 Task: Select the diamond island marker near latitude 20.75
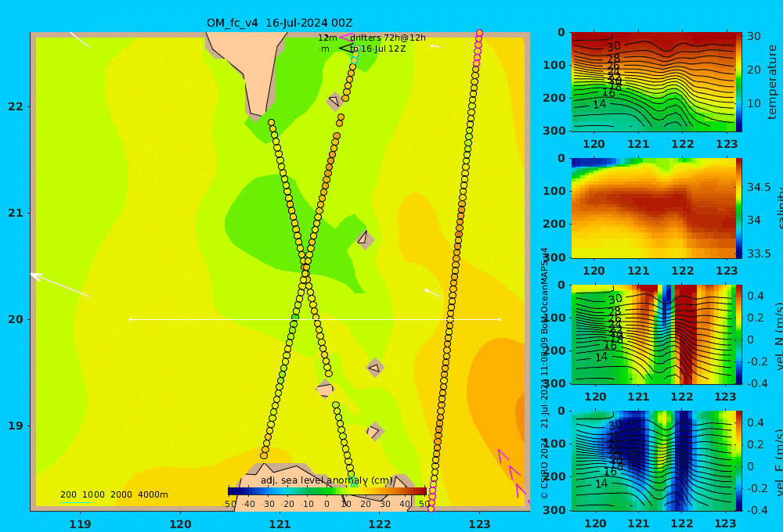click(x=364, y=239)
